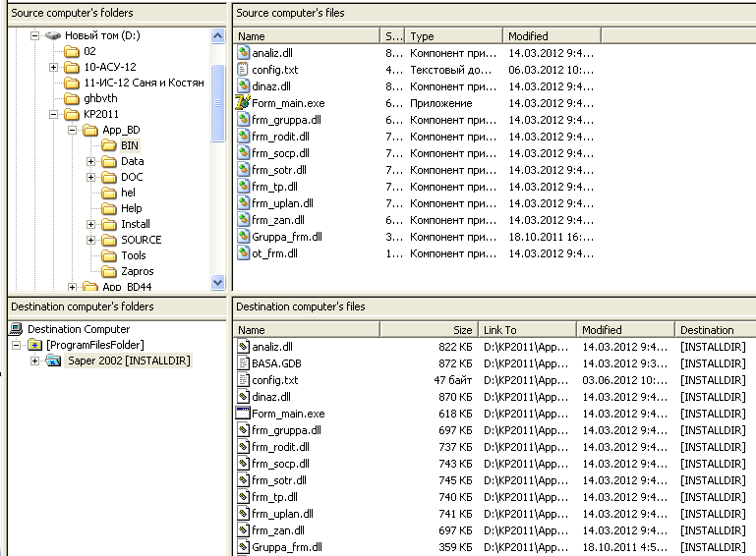Click ot_frm.dll icon in source files

tap(244, 252)
